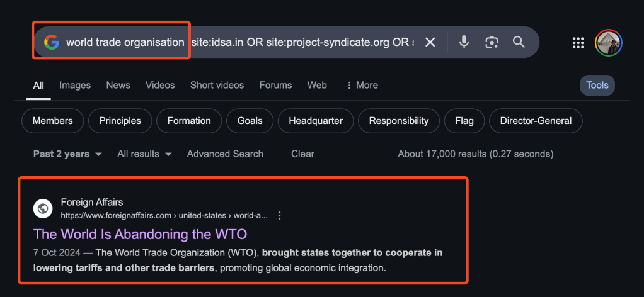Open three-dot options for Foreign Affairs result
The height and width of the screenshot is (297, 644).
coord(280,215)
